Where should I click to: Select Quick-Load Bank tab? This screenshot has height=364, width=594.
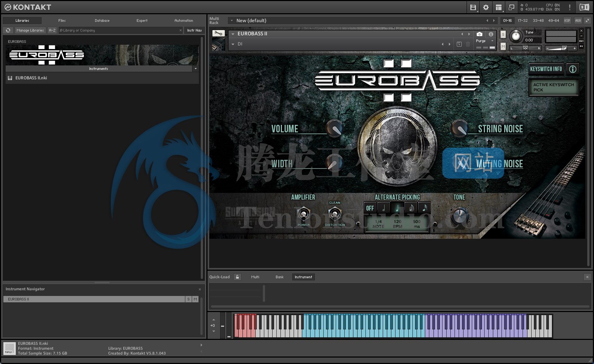tap(279, 277)
